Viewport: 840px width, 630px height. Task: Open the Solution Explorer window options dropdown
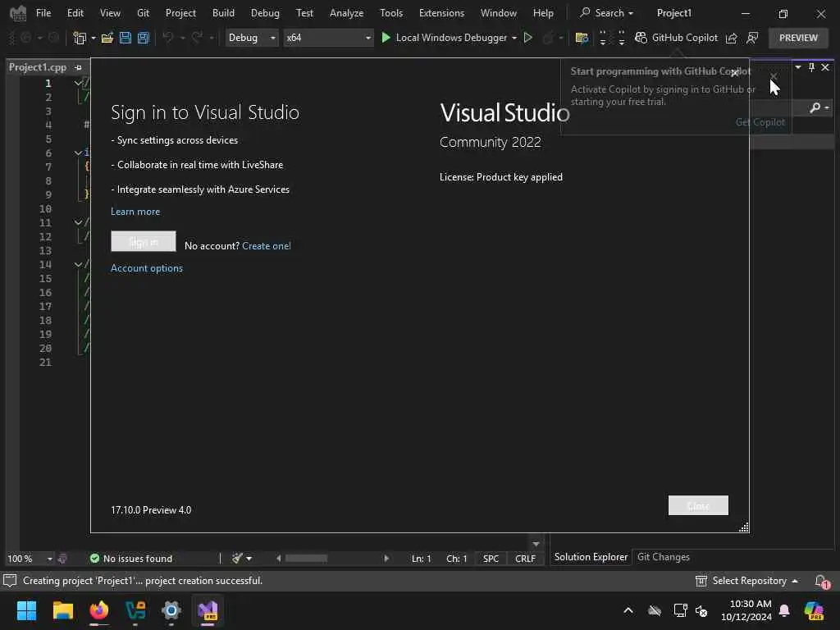click(x=798, y=67)
